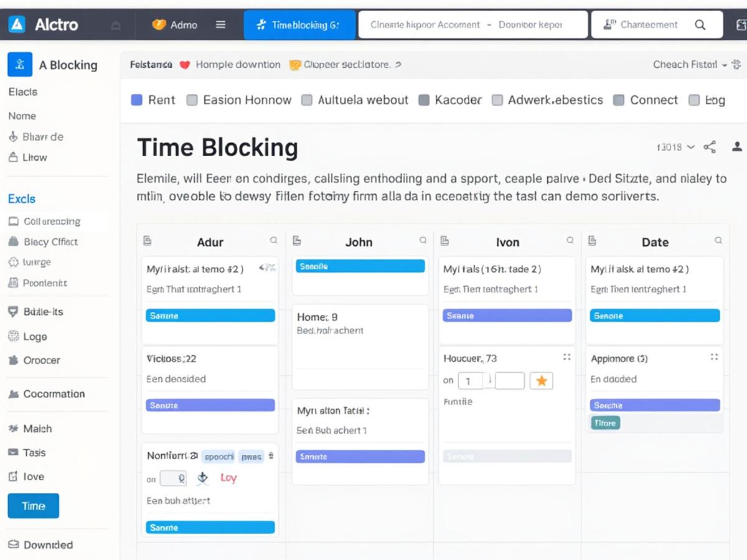The height and width of the screenshot is (560, 747).
Task: Click the star icon in Houcuer card
Action: [541, 380]
